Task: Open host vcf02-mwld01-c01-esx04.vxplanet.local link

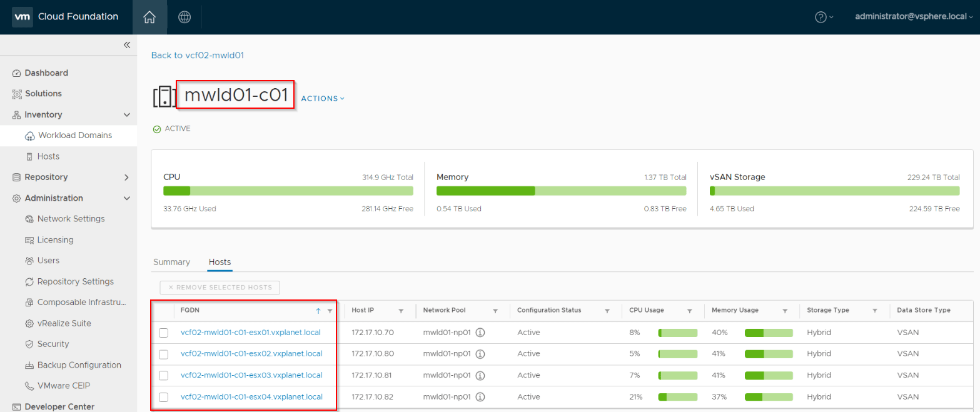Action: 251,397
